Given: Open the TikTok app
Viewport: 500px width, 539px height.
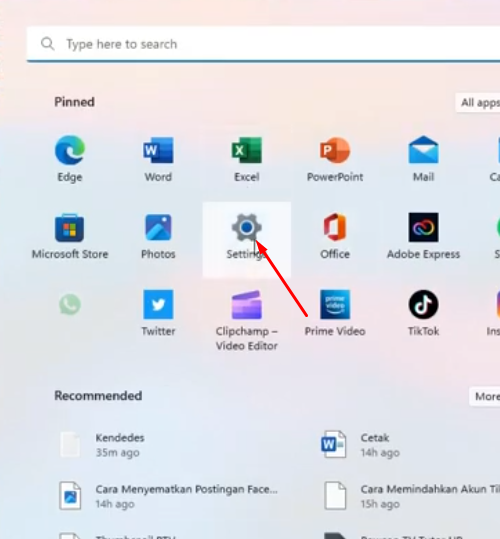Looking at the screenshot, I should [x=423, y=313].
